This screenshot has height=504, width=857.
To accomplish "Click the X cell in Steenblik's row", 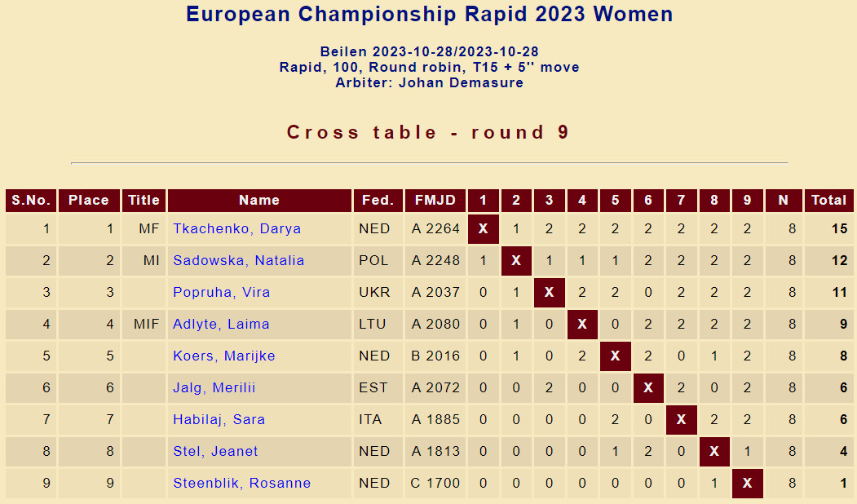I will tap(747, 484).
